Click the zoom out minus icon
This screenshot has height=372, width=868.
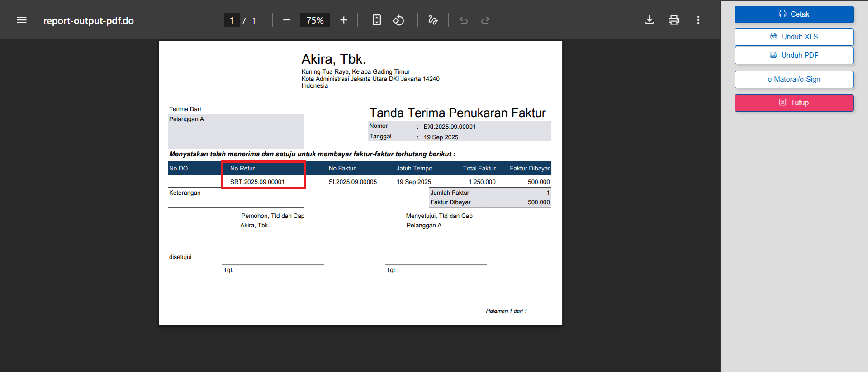pos(286,20)
